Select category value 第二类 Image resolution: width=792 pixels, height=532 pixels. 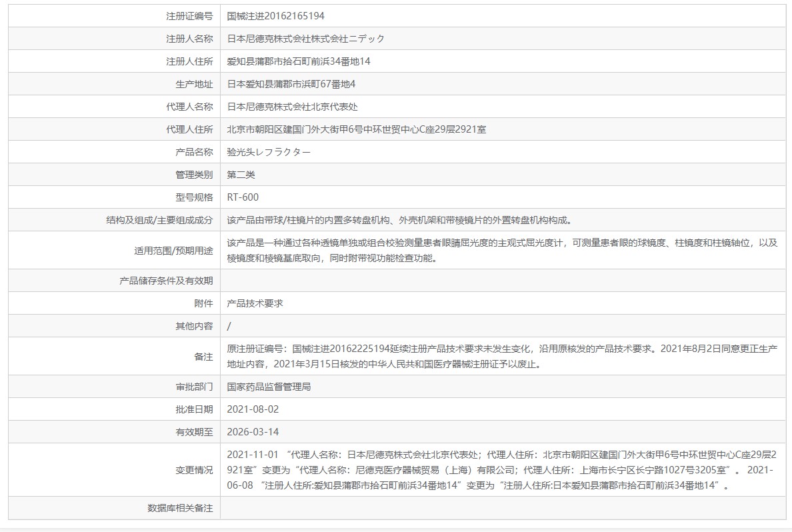click(241, 175)
